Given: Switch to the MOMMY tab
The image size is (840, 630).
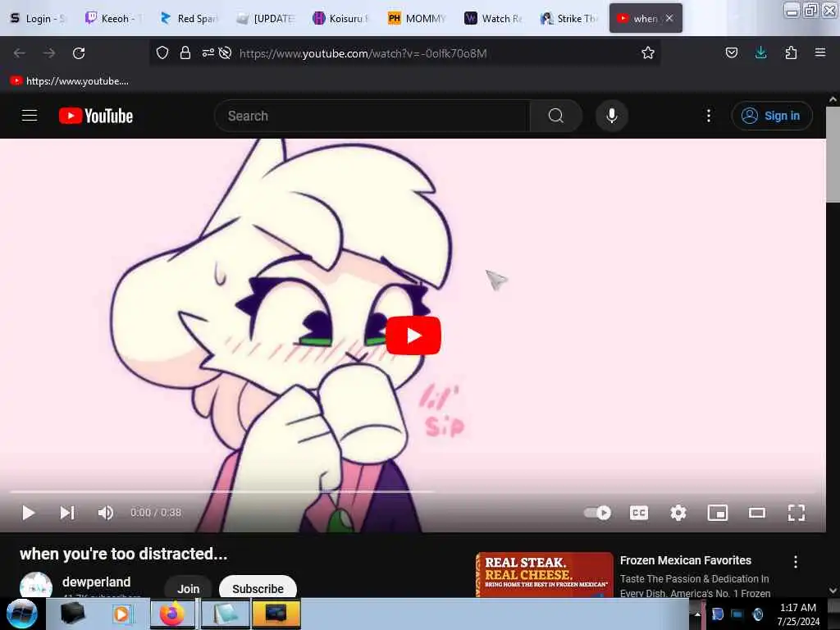Looking at the screenshot, I should (x=417, y=18).
